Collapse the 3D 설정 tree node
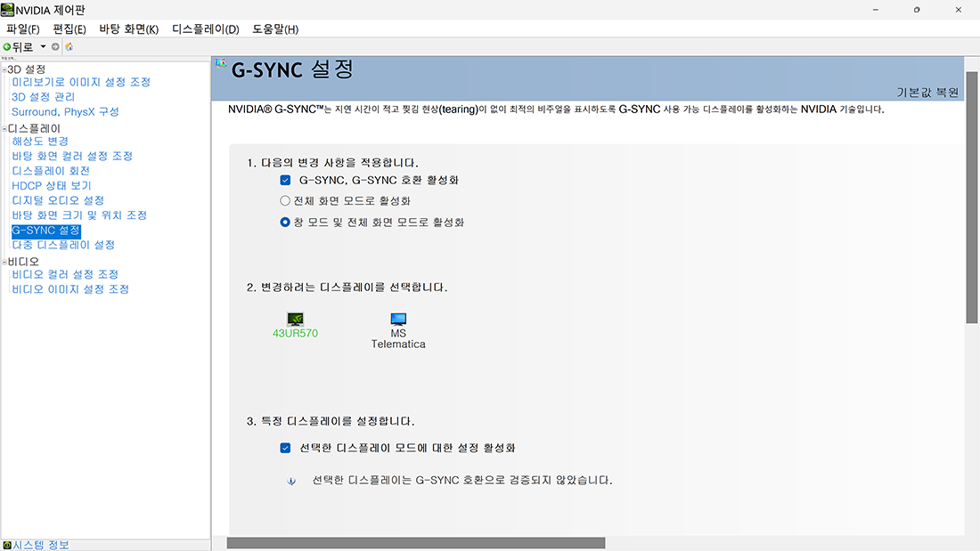Viewport: 980px width, 551px height. tap(4, 70)
